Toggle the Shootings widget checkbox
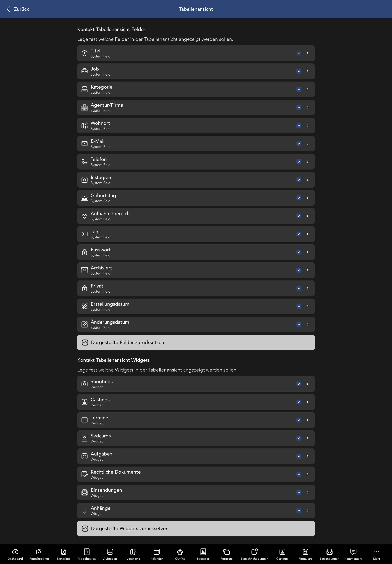 click(x=299, y=384)
